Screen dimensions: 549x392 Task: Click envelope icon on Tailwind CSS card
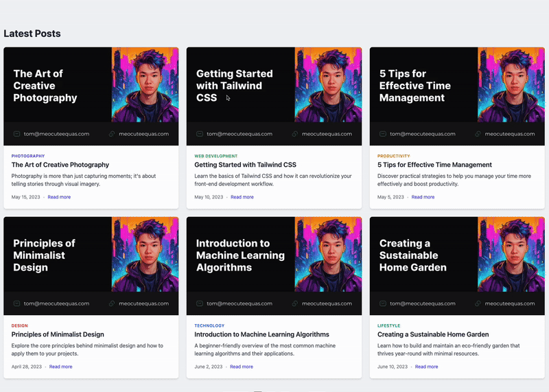pos(200,134)
